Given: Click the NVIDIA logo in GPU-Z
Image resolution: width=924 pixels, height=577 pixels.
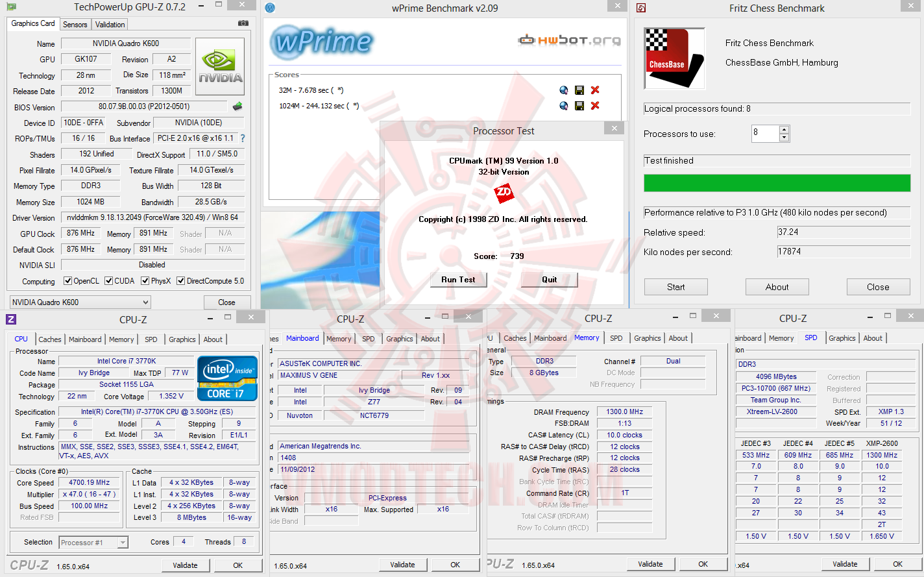Looking at the screenshot, I should point(220,68).
